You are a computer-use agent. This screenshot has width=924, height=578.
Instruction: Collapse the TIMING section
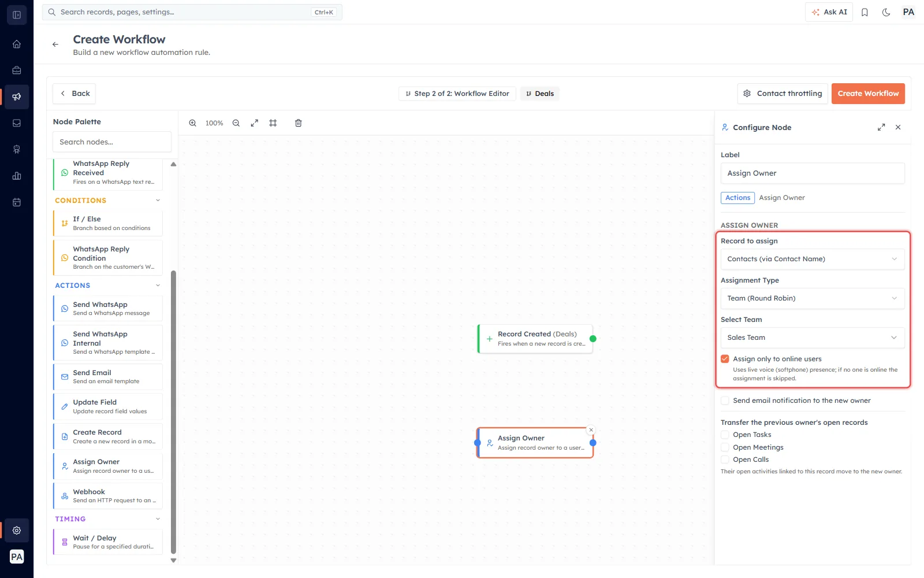pyautogui.click(x=158, y=519)
